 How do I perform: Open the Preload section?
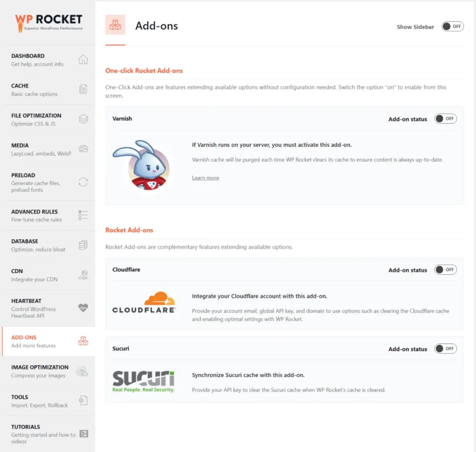[48, 182]
